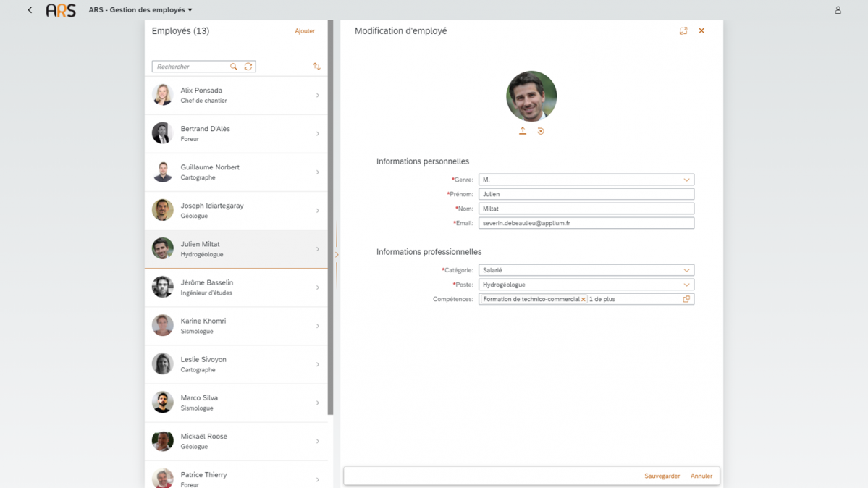Click the Annuler button

tap(701, 476)
